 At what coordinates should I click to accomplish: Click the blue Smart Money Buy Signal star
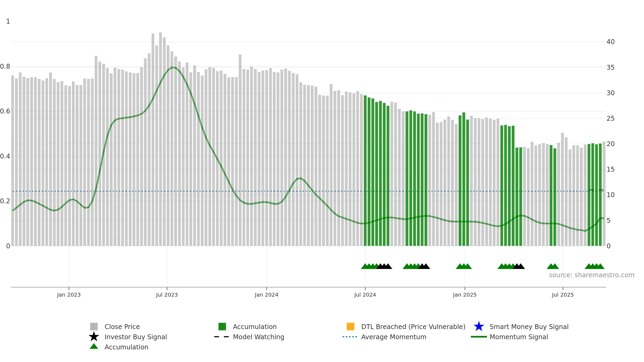tap(479, 327)
